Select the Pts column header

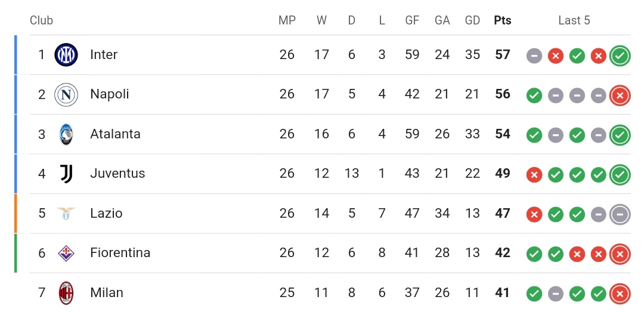click(x=502, y=20)
